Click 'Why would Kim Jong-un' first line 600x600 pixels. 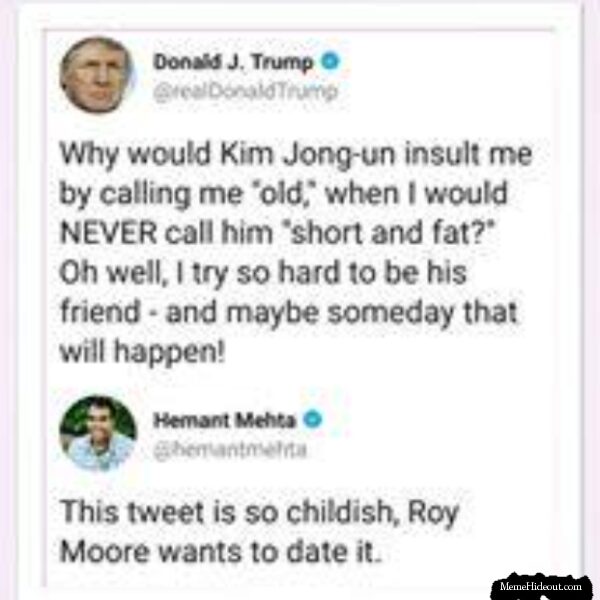pos(296,155)
